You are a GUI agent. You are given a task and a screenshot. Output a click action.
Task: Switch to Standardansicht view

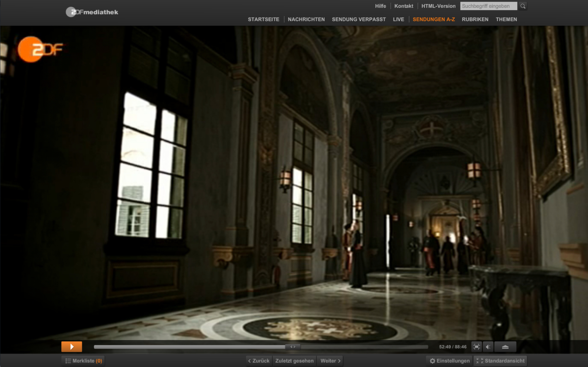500,361
